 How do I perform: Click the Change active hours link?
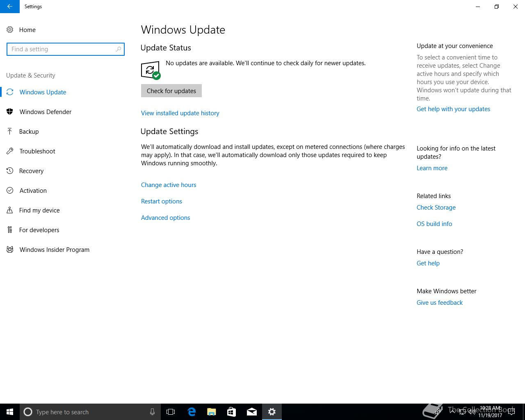(x=169, y=185)
